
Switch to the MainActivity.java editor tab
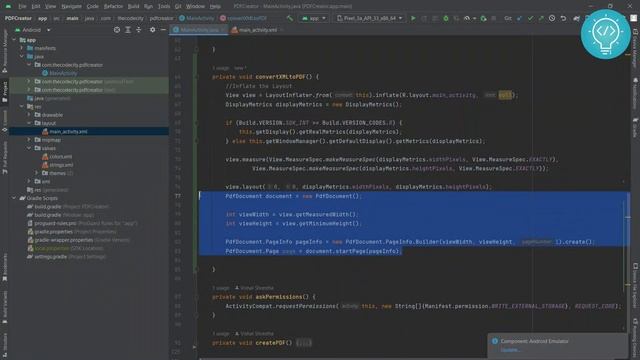pyautogui.click(x=199, y=30)
